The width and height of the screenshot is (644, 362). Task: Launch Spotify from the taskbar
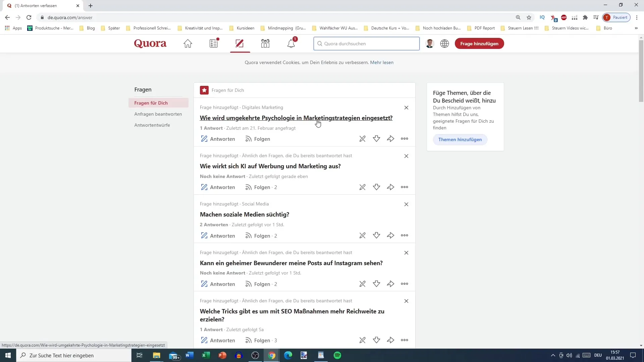(337, 355)
